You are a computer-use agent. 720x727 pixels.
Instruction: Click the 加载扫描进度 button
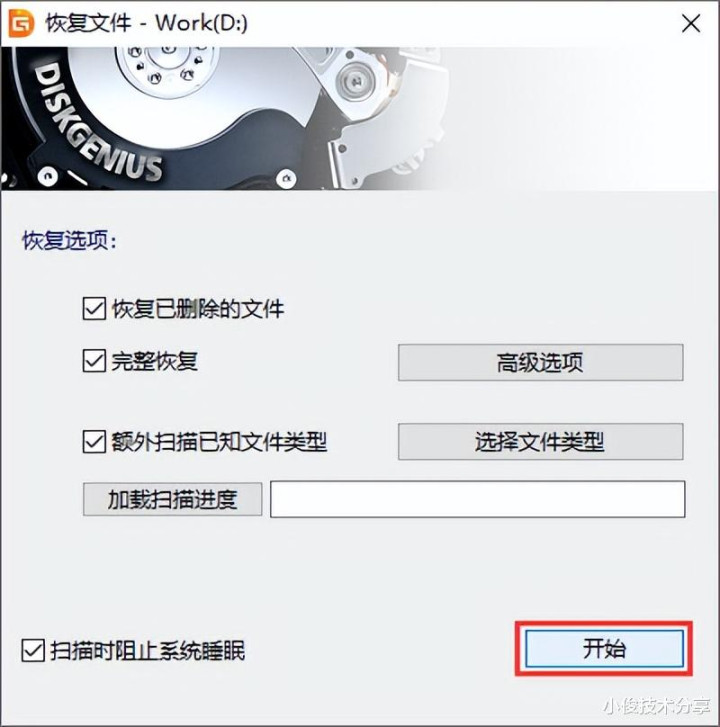point(172,499)
